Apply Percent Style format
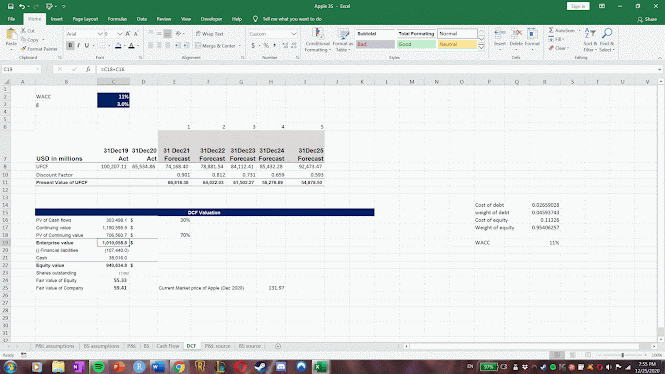665x374 pixels. 266,45
